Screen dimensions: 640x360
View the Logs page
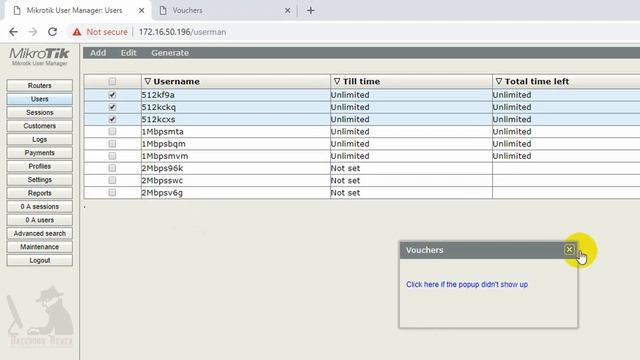40,139
